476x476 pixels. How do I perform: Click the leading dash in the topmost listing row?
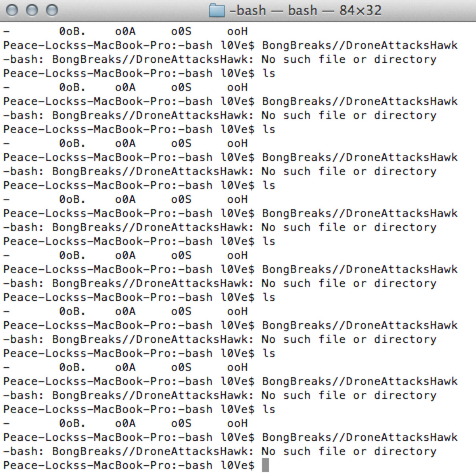coord(7,31)
